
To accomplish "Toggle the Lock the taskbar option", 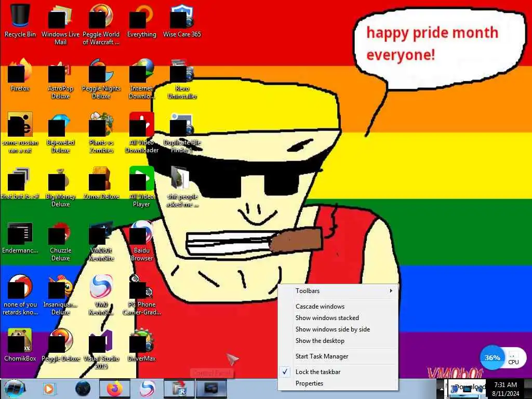I will [338, 372].
